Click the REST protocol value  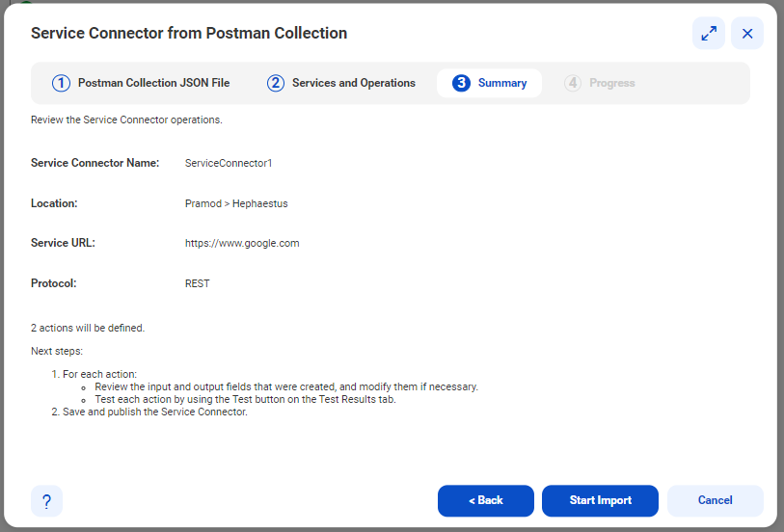pos(198,283)
